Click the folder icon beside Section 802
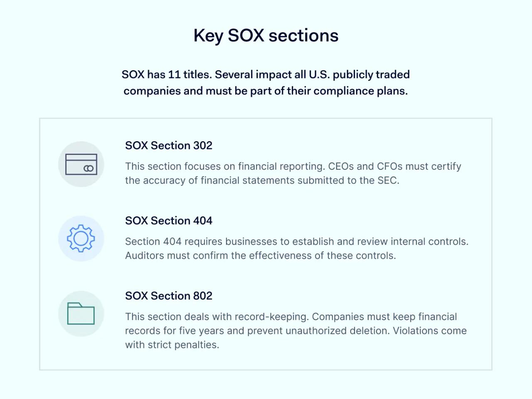Viewport: 532px width, 399px height. point(81,313)
